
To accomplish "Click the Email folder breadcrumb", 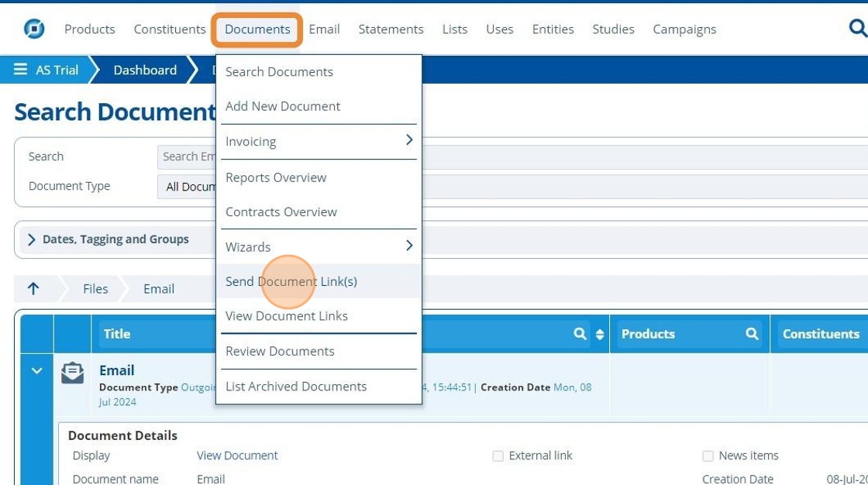I will click(159, 289).
